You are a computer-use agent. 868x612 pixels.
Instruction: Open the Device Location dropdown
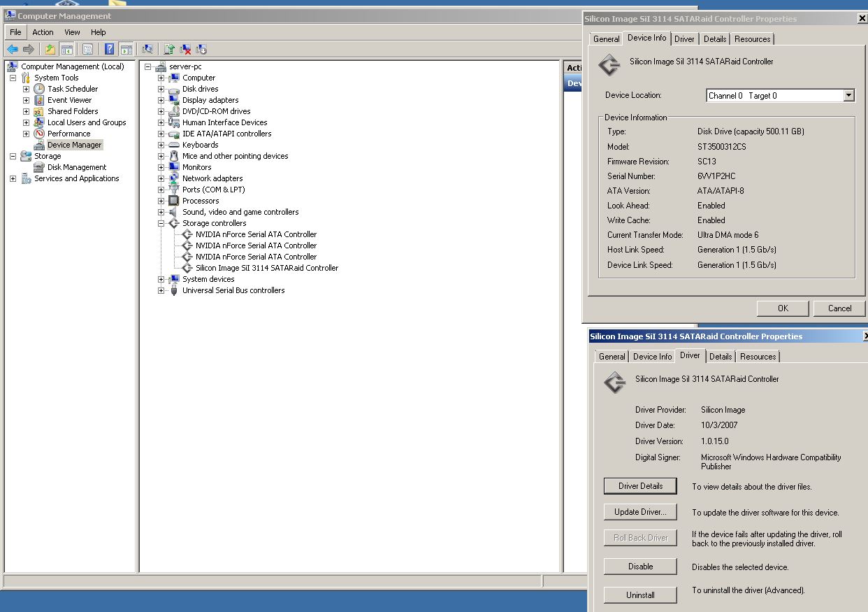click(x=848, y=96)
